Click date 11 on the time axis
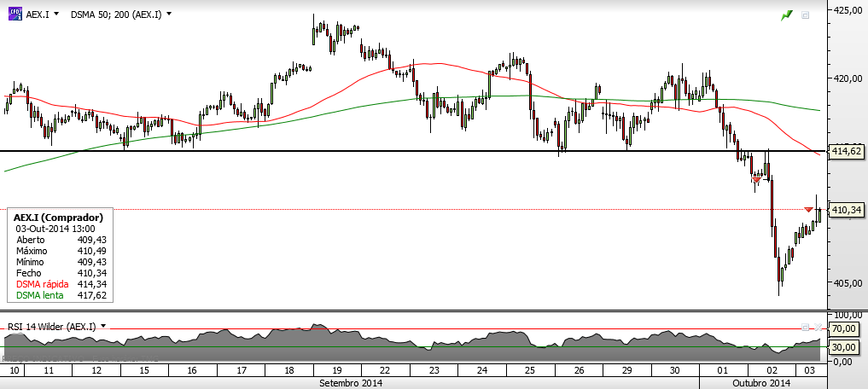Image resolution: width=868 pixels, height=389 pixels. (48, 369)
